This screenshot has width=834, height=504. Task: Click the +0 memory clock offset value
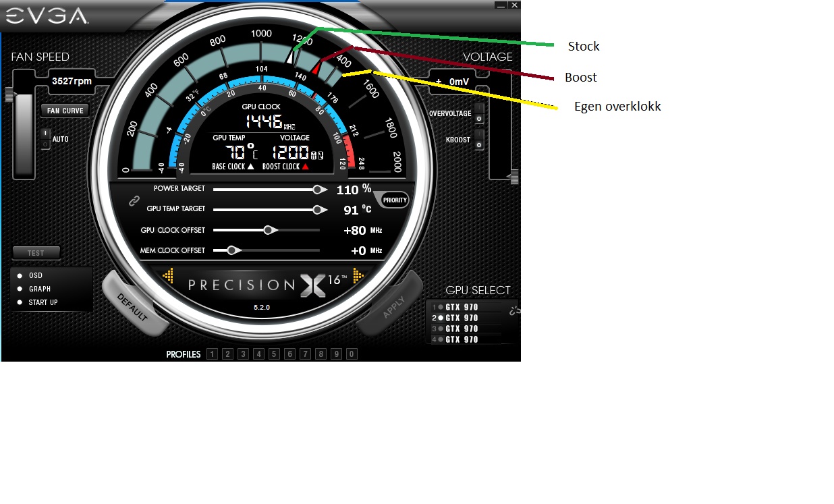[358, 251]
